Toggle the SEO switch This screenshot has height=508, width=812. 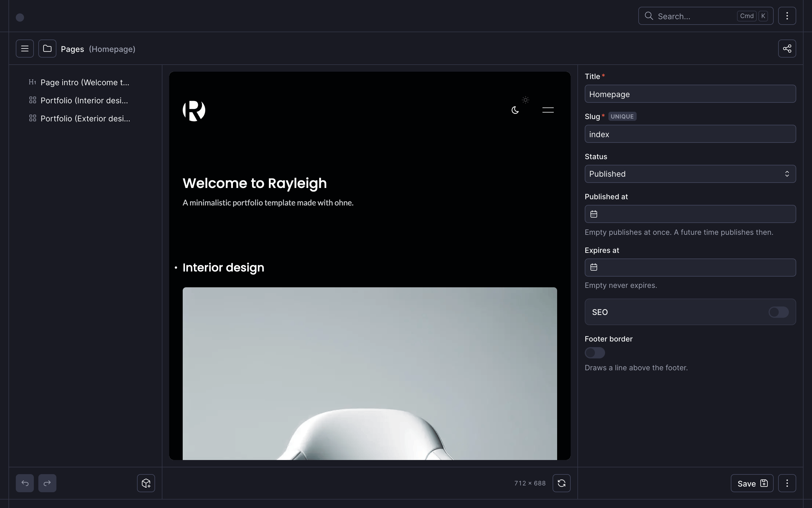(x=778, y=312)
